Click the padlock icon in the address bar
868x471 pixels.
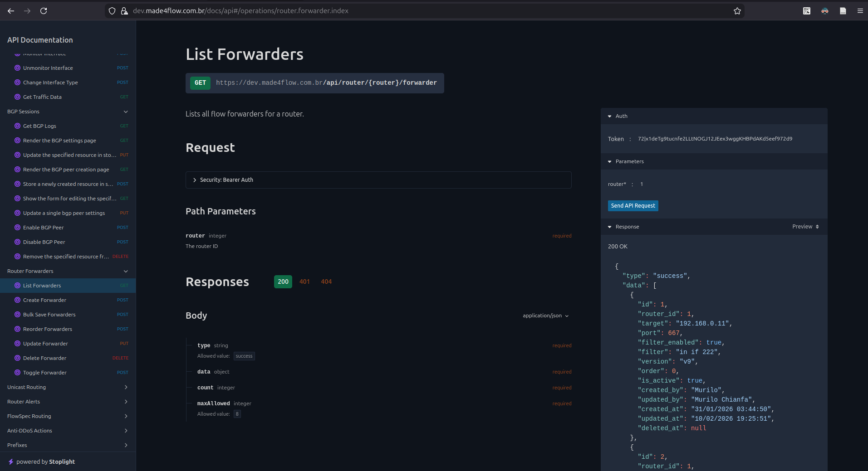pyautogui.click(x=124, y=11)
